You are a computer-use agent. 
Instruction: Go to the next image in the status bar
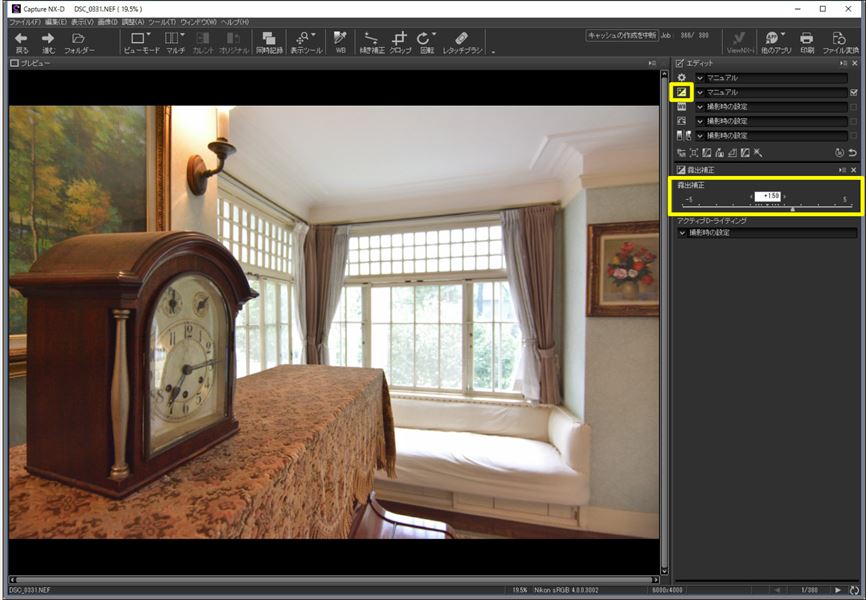coord(838,591)
